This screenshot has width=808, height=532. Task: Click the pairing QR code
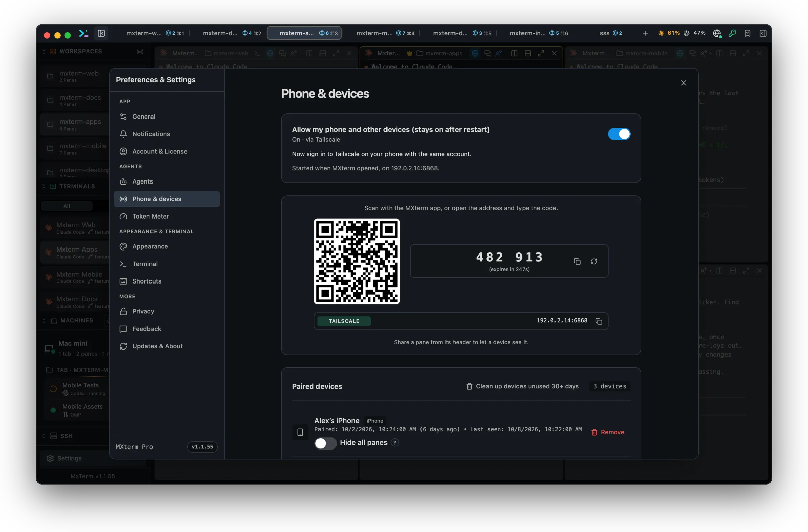[357, 261]
